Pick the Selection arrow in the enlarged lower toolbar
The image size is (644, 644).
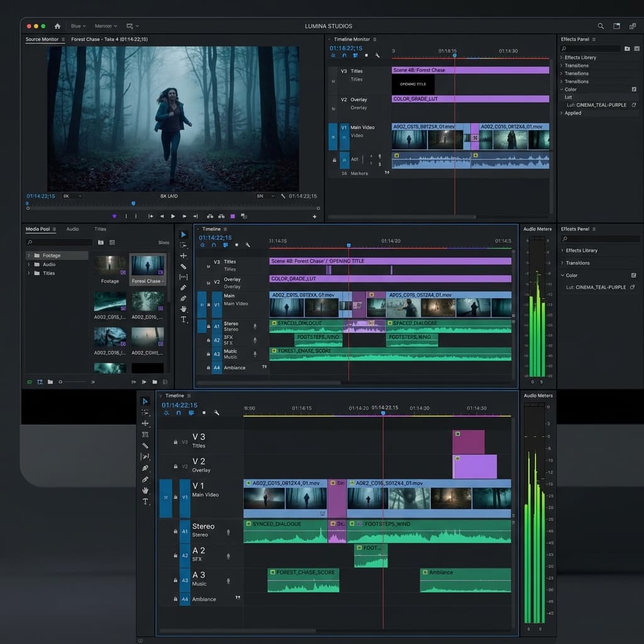tap(145, 401)
